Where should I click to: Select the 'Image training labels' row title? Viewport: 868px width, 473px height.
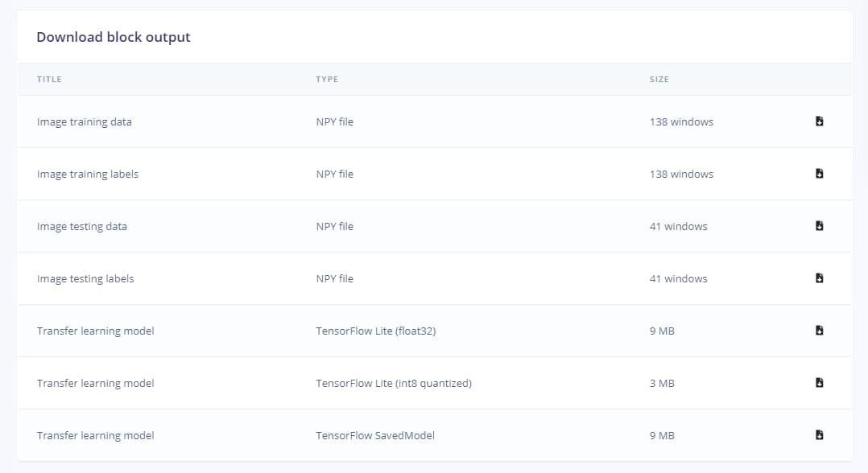tap(87, 175)
